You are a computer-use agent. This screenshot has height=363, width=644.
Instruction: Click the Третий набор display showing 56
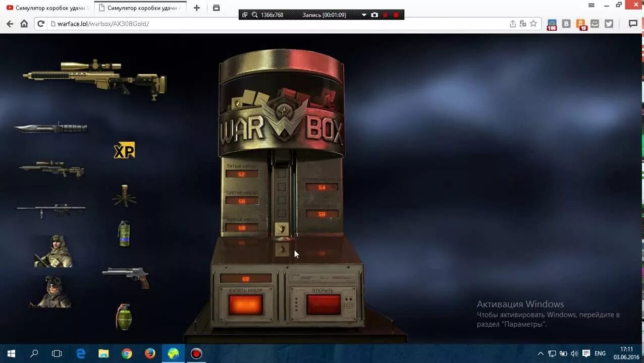coord(242,201)
